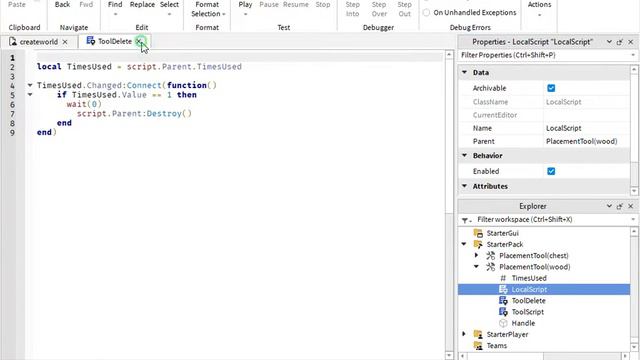640x360 pixels.
Task: Close the ToolDelete tab
Action: tap(139, 41)
